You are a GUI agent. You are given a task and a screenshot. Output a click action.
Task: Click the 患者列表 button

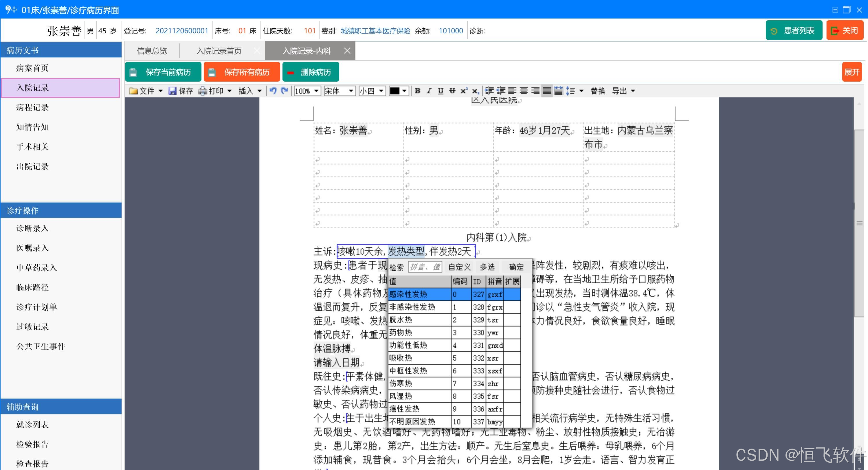pos(794,31)
